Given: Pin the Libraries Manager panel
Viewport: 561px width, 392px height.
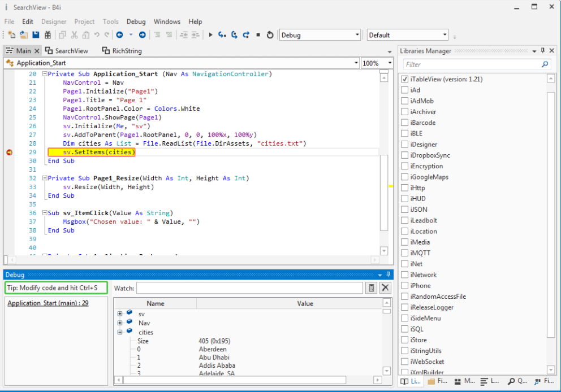Looking at the screenshot, I should (543, 50).
